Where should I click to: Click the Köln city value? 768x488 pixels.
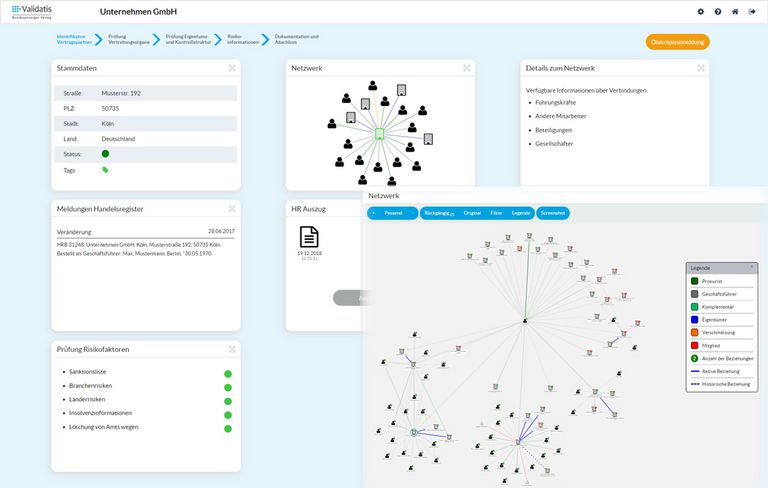(107, 123)
